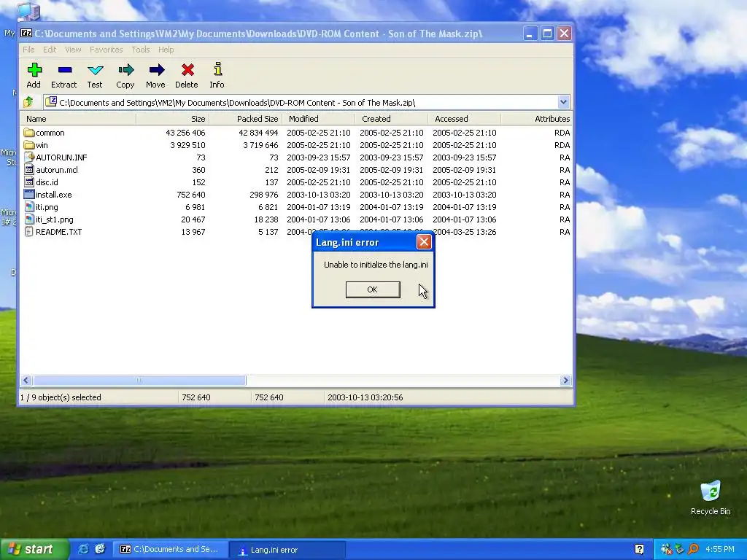The height and width of the screenshot is (560, 747).
Task: Select the Copy toolbar icon
Action: [125, 71]
